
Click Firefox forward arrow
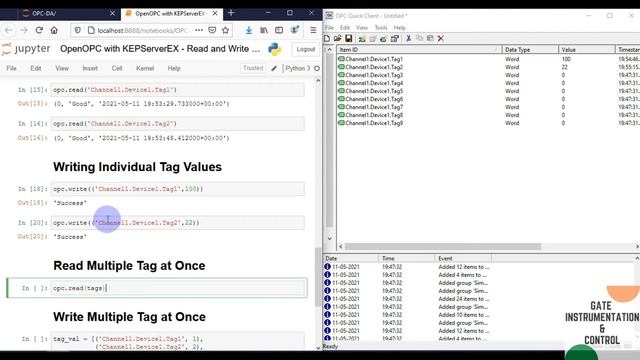[24, 30]
